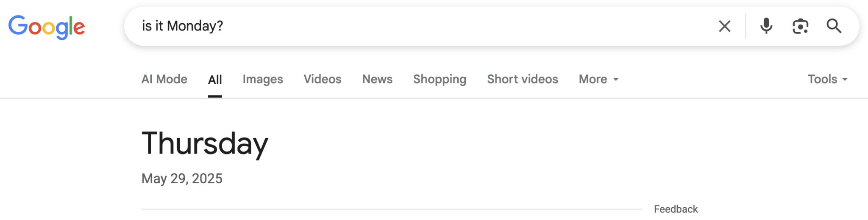Click the May 29, 2025 date text
Image resolution: width=868 pixels, height=220 pixels.
[182, 179]
